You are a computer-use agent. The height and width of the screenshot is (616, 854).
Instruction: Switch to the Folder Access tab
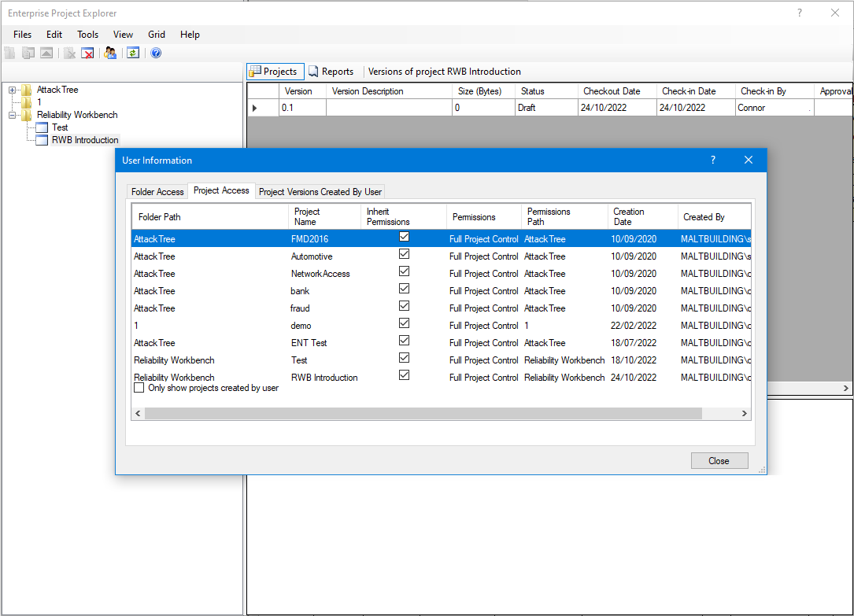click(157, 191)
